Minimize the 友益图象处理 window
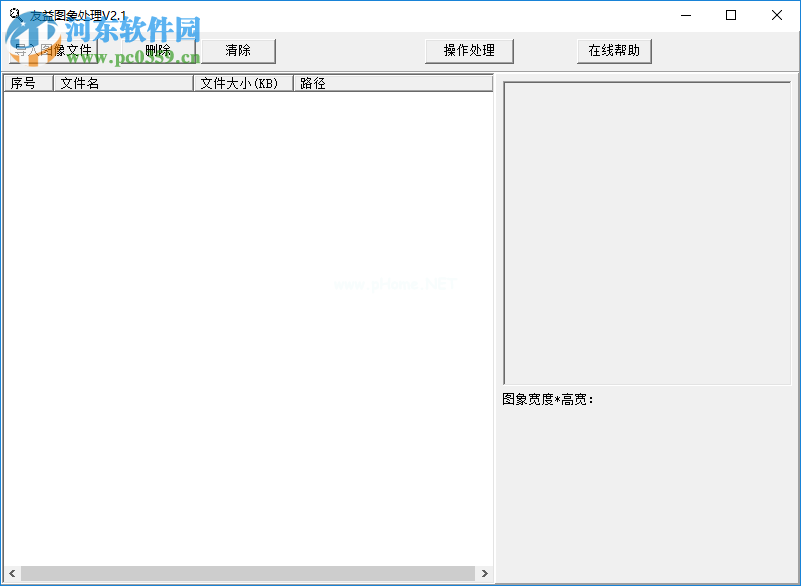Image resolution: width=801 pixels, height=586 pixels. 685,15
